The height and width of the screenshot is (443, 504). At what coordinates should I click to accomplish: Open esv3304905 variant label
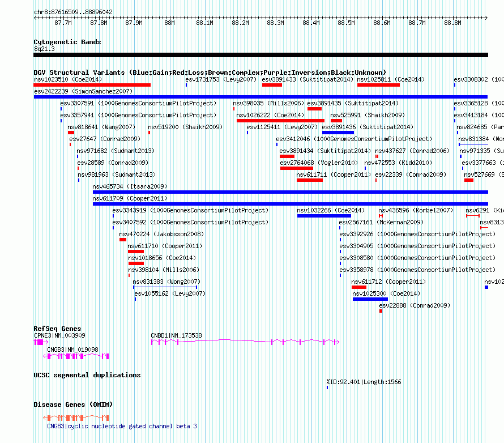tap(417, 246)
